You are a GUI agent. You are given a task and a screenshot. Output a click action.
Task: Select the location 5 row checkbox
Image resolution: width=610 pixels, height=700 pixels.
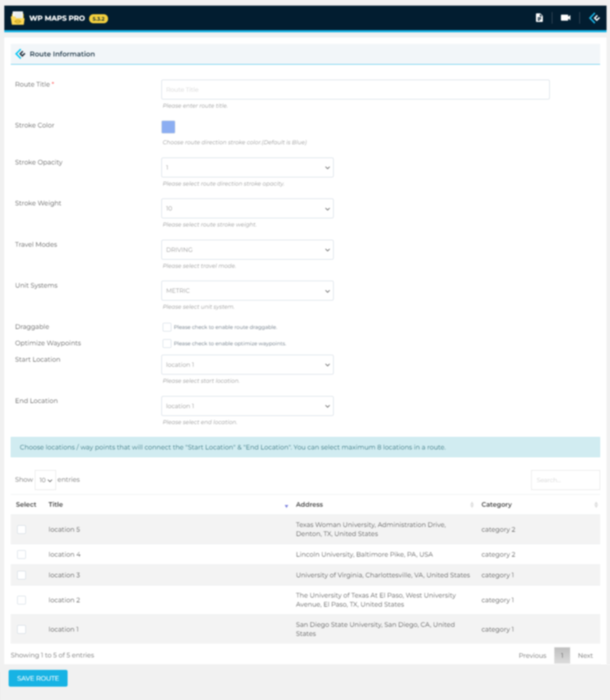coord(22,530)
